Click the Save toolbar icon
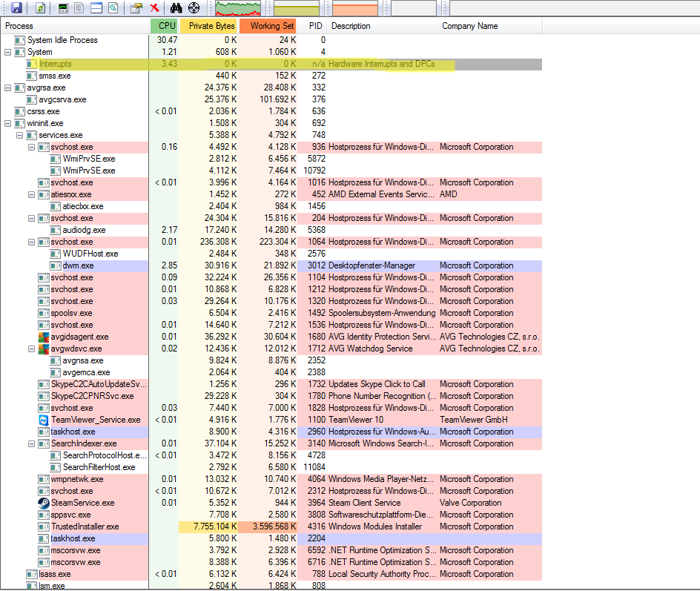 (16, 7)
